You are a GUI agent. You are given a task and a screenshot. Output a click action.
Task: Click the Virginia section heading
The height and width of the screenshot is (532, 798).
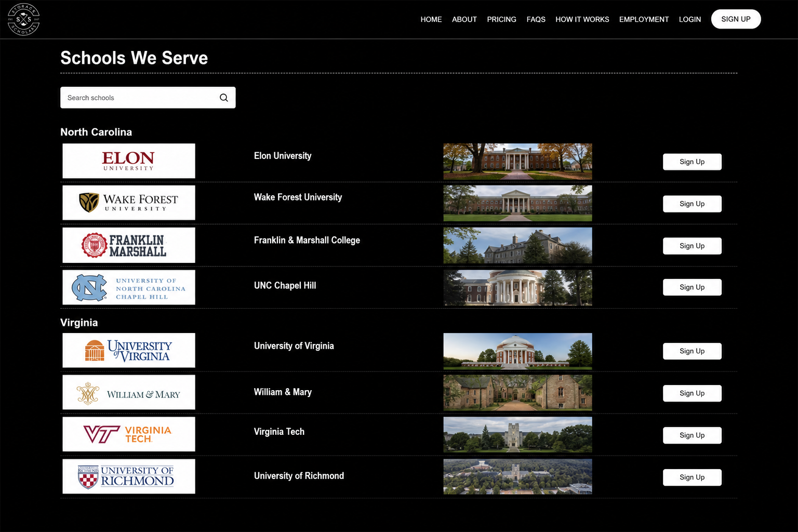pyautogui.click(x=79, y=323)
